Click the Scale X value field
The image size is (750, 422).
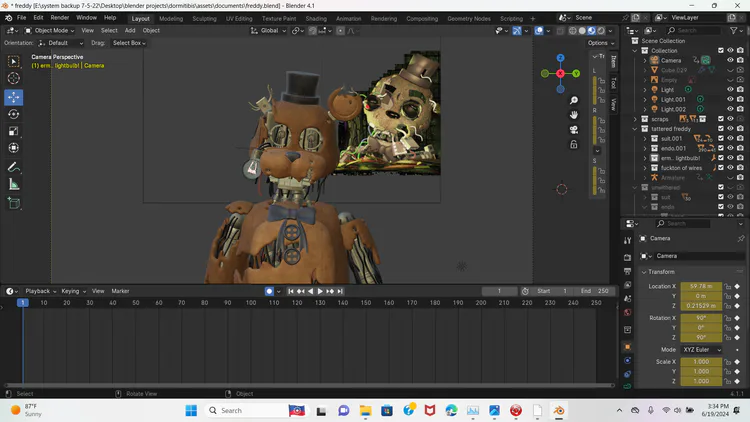coord(701,362)
